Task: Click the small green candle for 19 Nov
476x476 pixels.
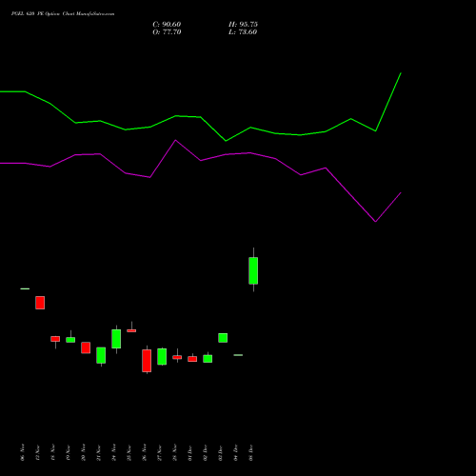Action: [70, 340]
